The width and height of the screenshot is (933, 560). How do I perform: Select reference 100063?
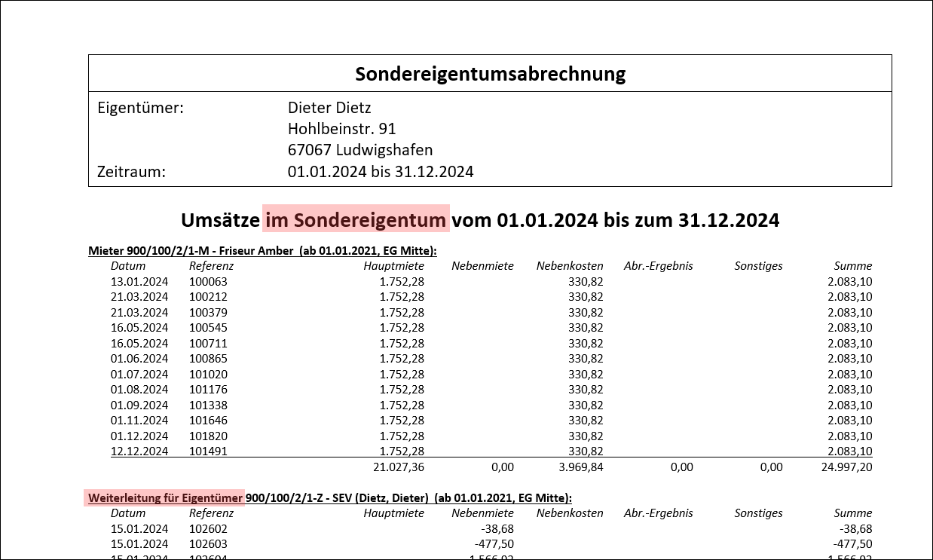click(208, 281)
